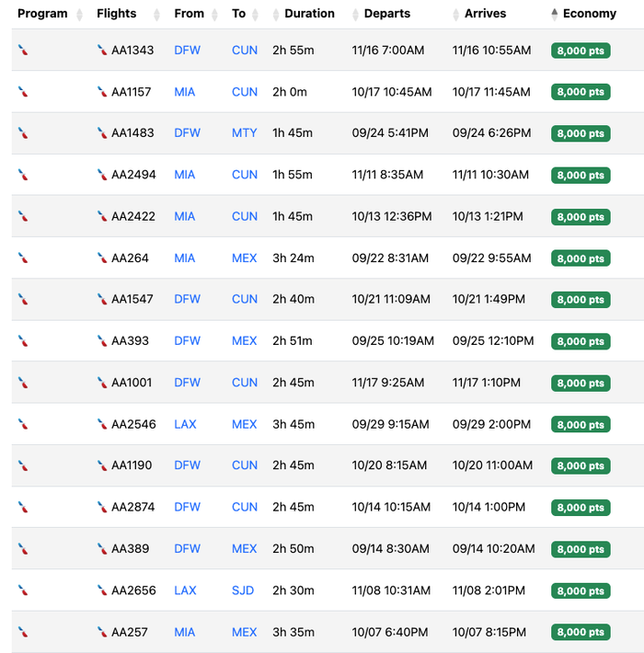This screenshot has width=644, height=653.
Task: Open the LAX origin link for AA2546
Action: [185, 424]
